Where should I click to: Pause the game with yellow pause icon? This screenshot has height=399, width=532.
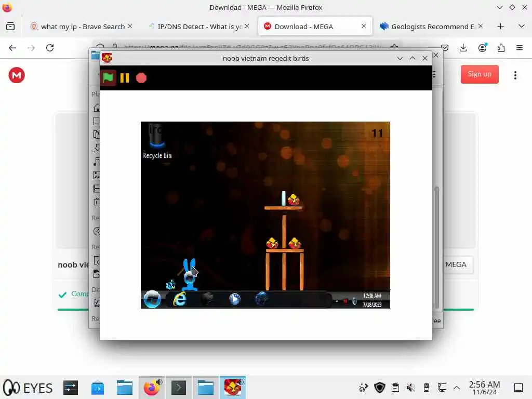click(x=125, y=78)
